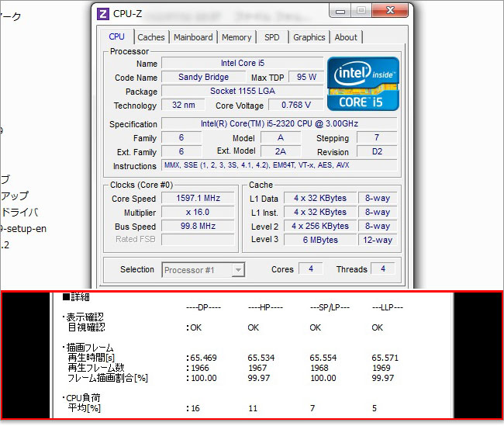Show the Graphics tab
The image size is (504, 426).
tap(309, 37)
